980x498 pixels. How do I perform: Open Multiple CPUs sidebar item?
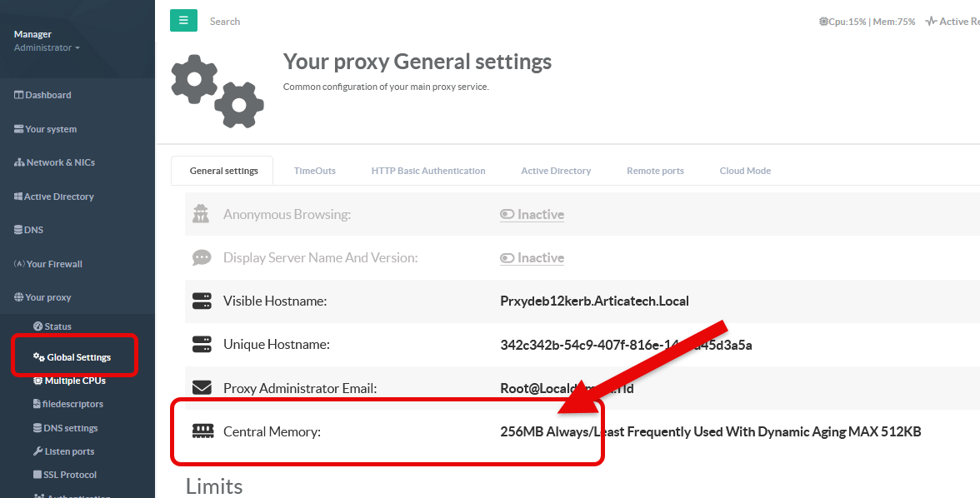click(x=75, y=381)
